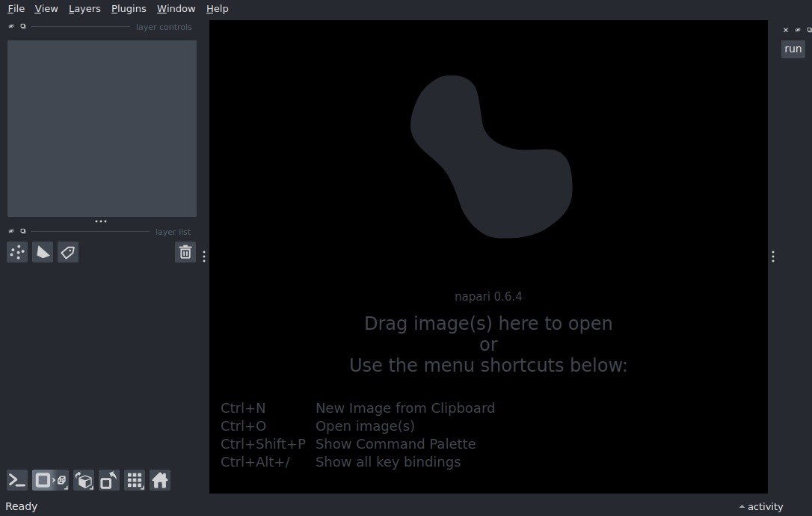Open the Plugins menu
The width and height of the screenshot is (812, 516).
tap(129, 9)
